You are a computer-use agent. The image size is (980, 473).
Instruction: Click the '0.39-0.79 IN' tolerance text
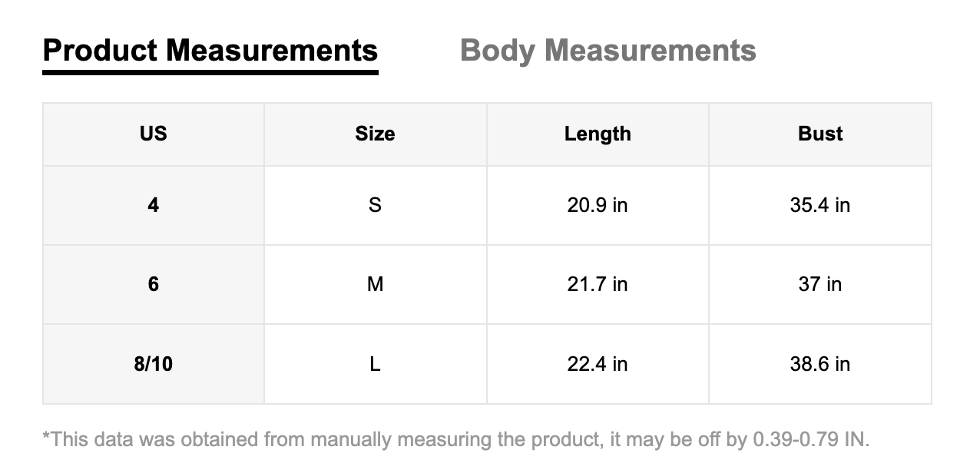click(809, 440)
